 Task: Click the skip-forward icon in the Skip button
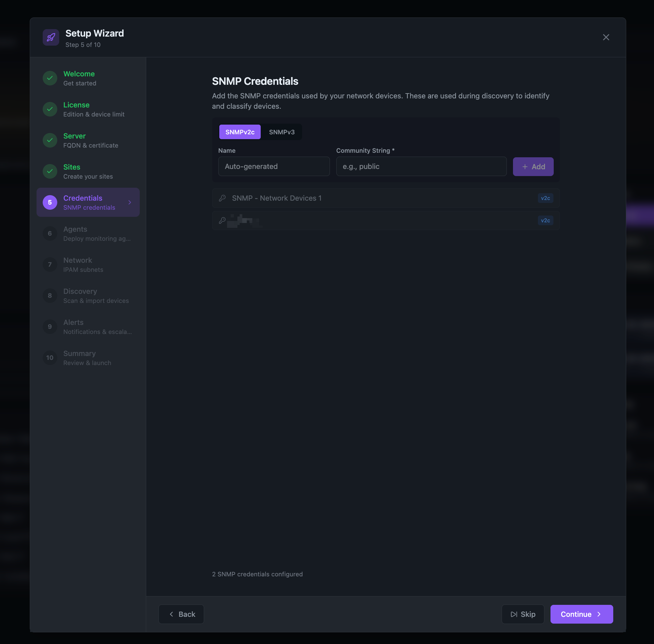click(513, 614)
